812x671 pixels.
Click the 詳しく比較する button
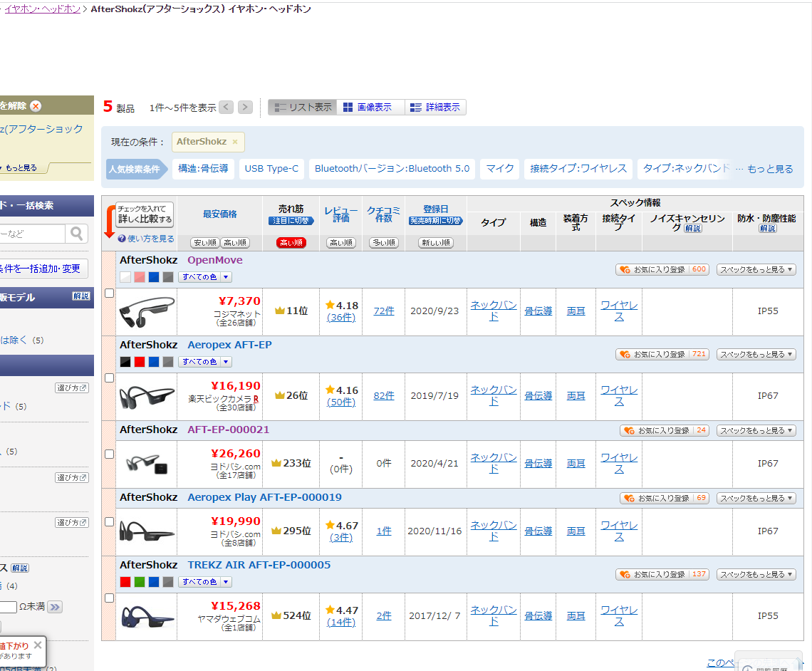tap(145, 214)
